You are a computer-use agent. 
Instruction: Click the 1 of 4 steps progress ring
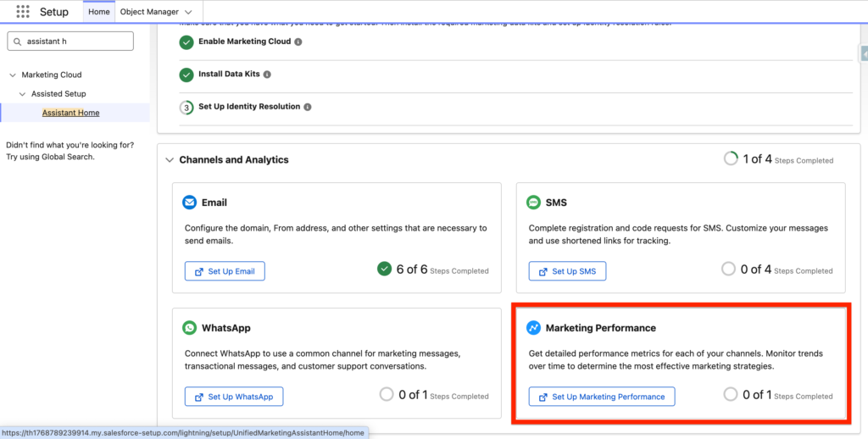tap(731, 159)
